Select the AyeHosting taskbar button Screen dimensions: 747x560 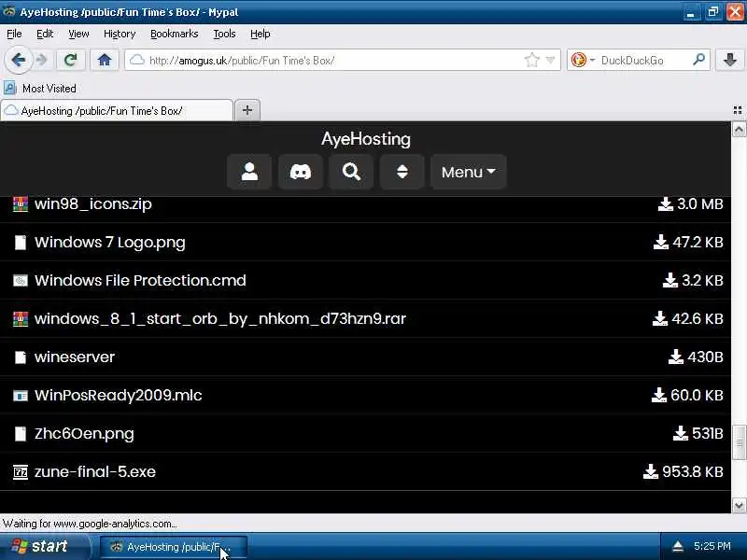click(x=174, y=547)
